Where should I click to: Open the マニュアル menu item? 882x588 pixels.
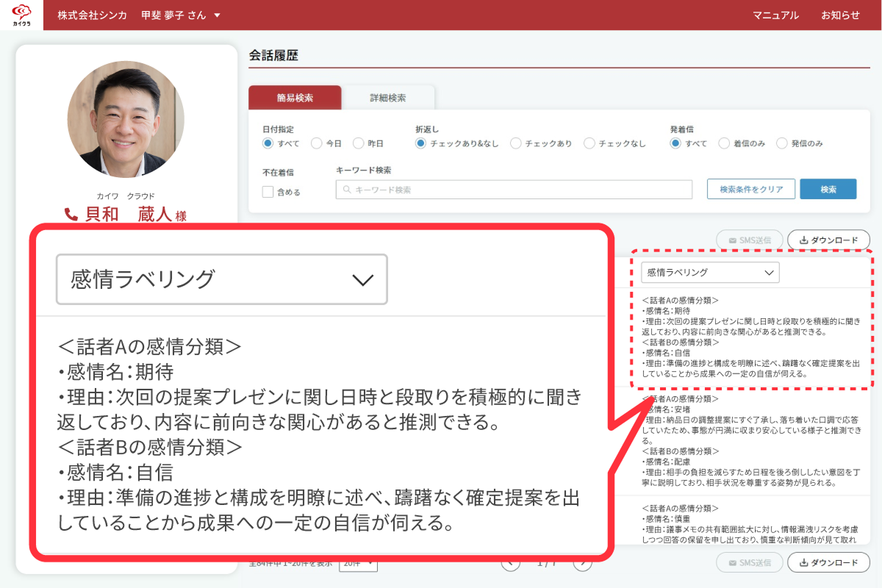(775, 15)
